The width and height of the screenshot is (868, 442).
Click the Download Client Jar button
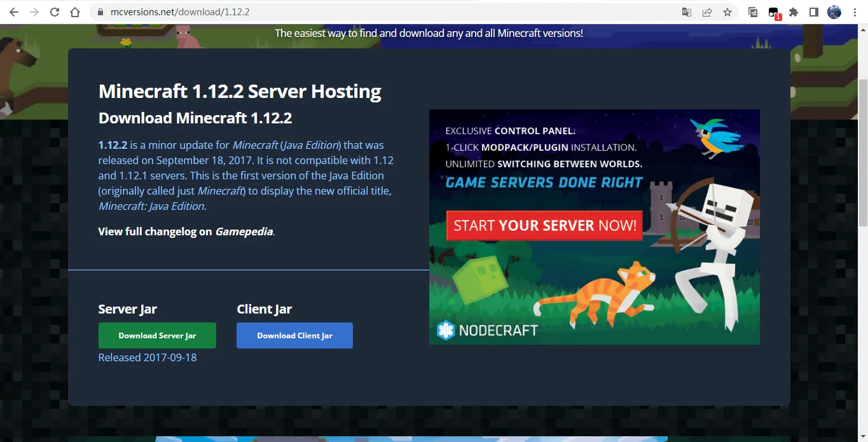[294, 336]
